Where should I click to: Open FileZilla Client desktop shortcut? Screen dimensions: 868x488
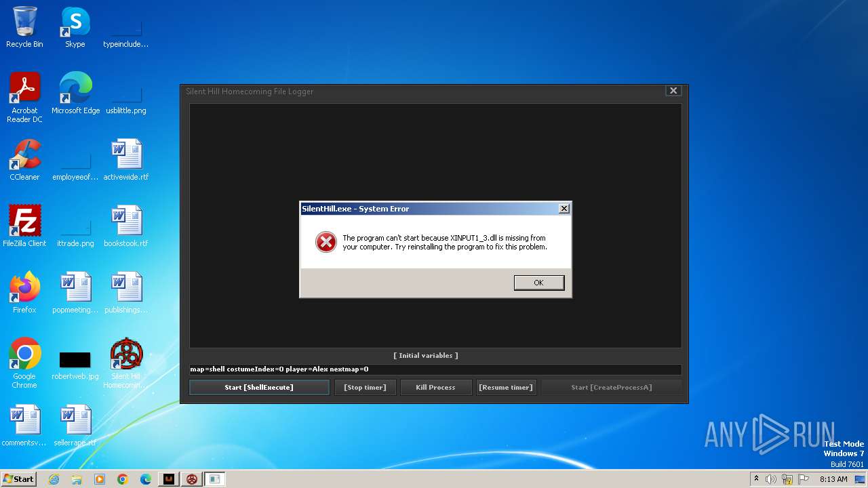pyautogui.click(x=24, y=227)
